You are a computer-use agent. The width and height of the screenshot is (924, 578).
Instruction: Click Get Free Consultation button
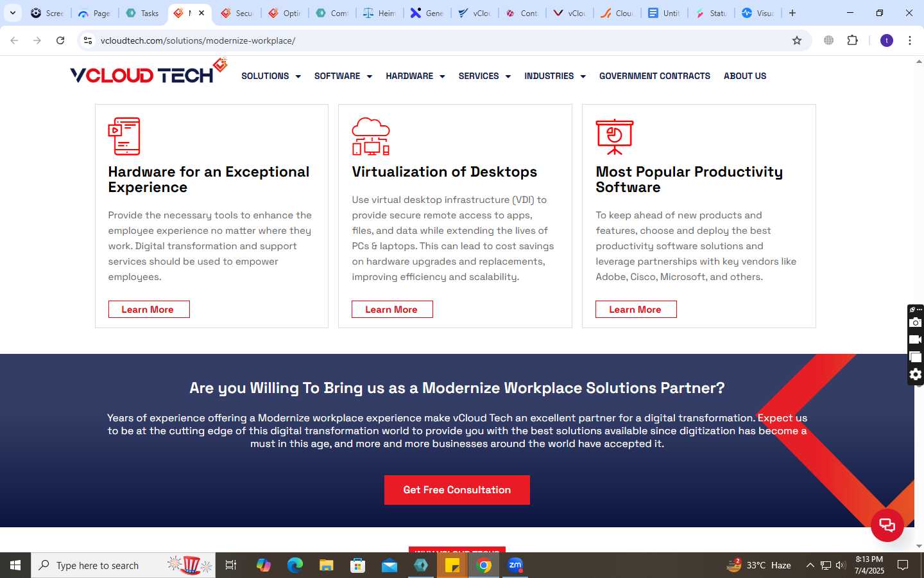click(457, 490)
